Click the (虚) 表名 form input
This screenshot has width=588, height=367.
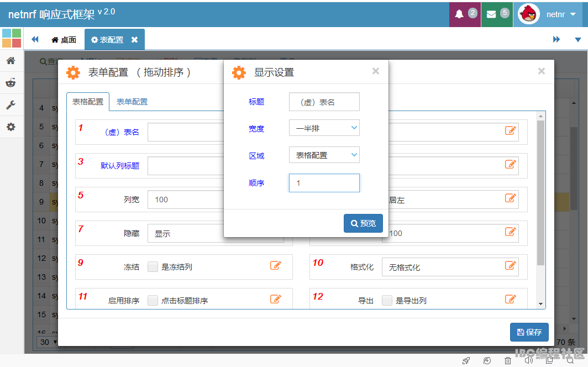(x=186, y=132)
